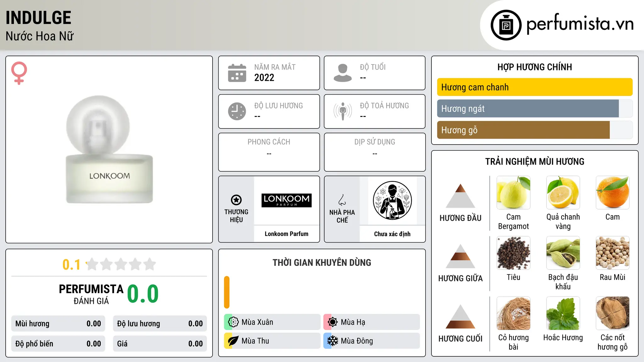Screen dimensions: 644x362
Task: Click the perfumer illustration icon
Action: pos(392,200)
